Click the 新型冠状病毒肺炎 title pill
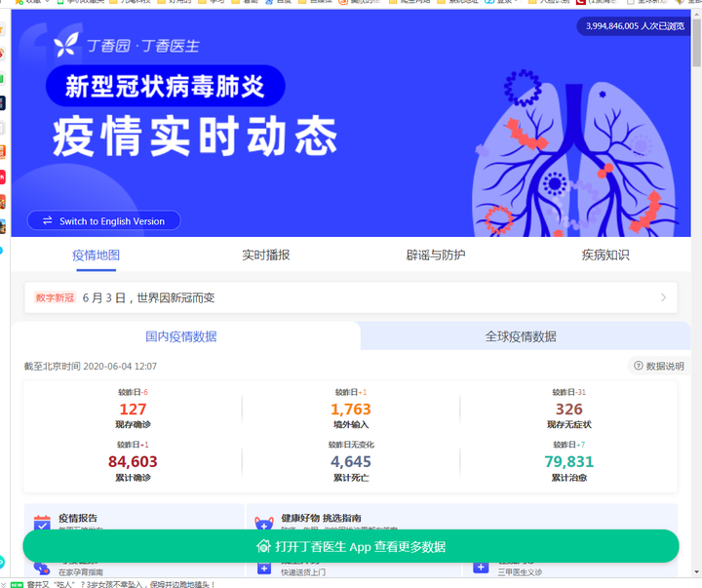 pyautogui.click(x=165, y=86)
